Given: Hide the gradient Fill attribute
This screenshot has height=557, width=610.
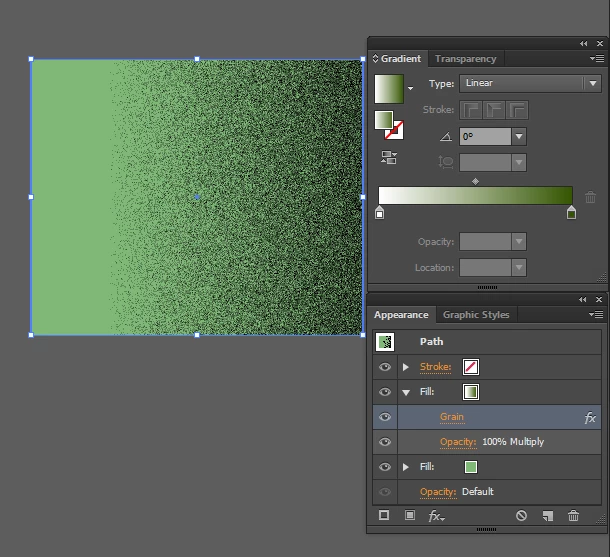Looking at the screenshot, I should (385, 392).
